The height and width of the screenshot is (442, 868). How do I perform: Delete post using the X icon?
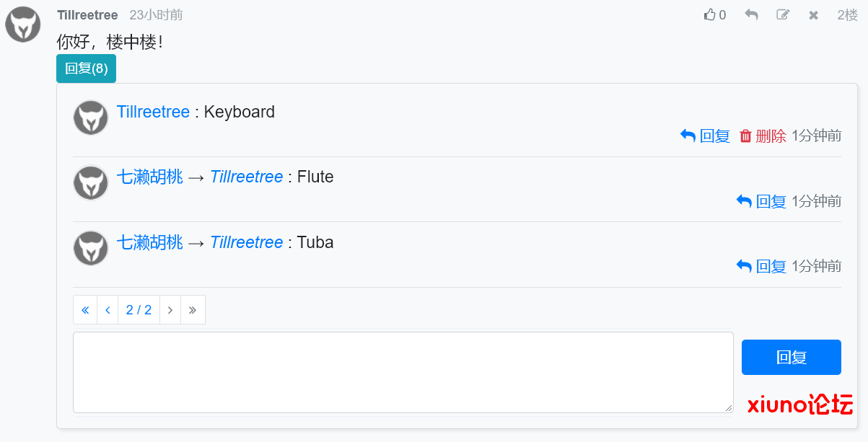click(x=814, y=15)
